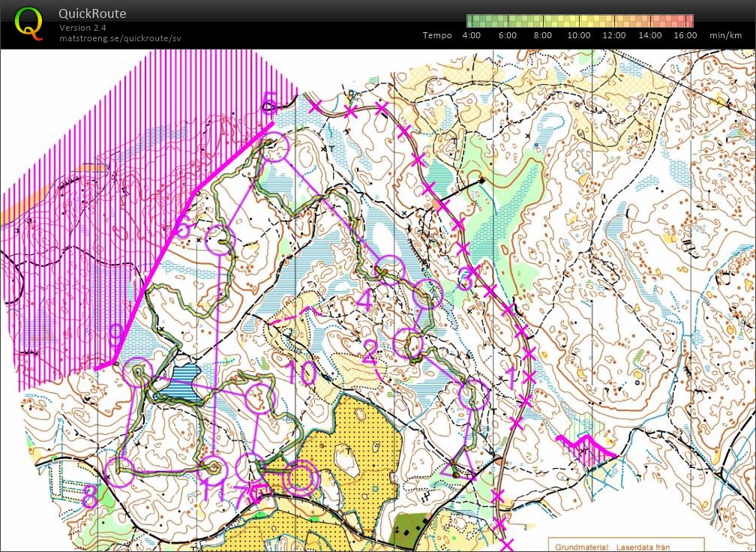
Task: Click the control circle beside number 6
Action: [x=220, y=239]
